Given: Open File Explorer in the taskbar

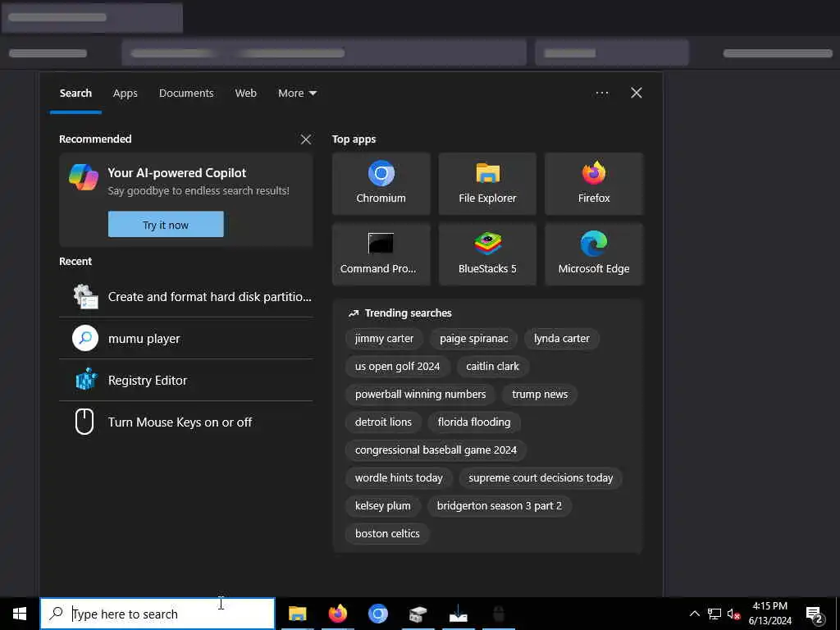Looking at the screenshot, I should click(x=297, y=614).
